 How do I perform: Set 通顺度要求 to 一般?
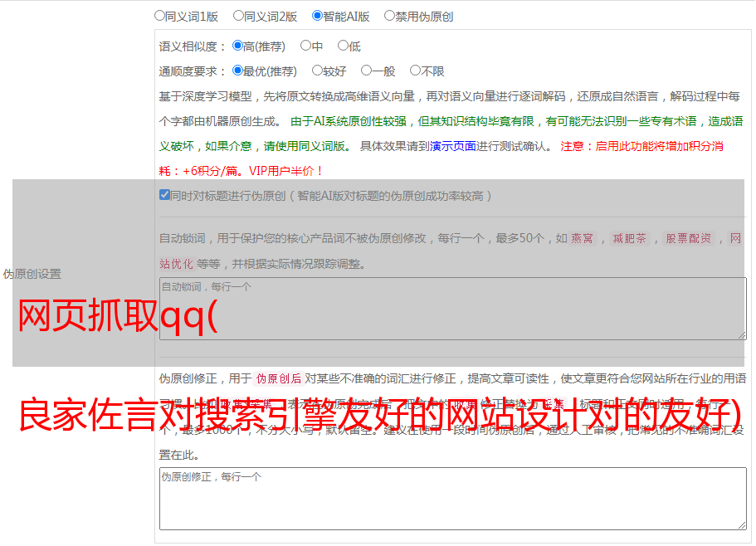point(366,71)
